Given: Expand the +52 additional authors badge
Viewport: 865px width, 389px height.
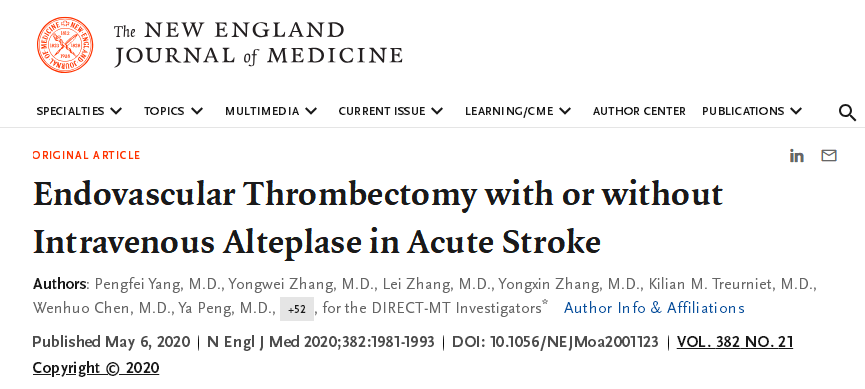Looking at the screenshot, I should [x=297, y=309].
